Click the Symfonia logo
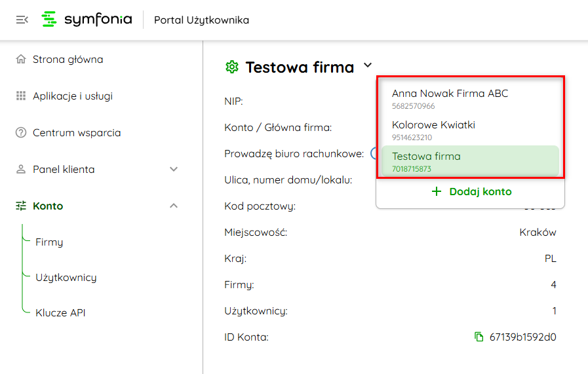This screenshot has height=374, width=588. click(87, 20)
